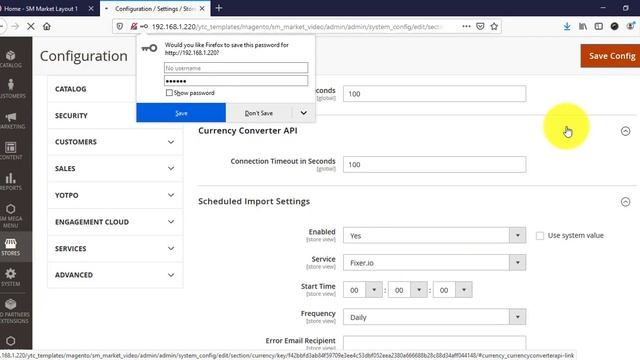This screenshot has height=360, width=640.
Task: Click the insecure connection padlock icon
Action: point(133,27)
